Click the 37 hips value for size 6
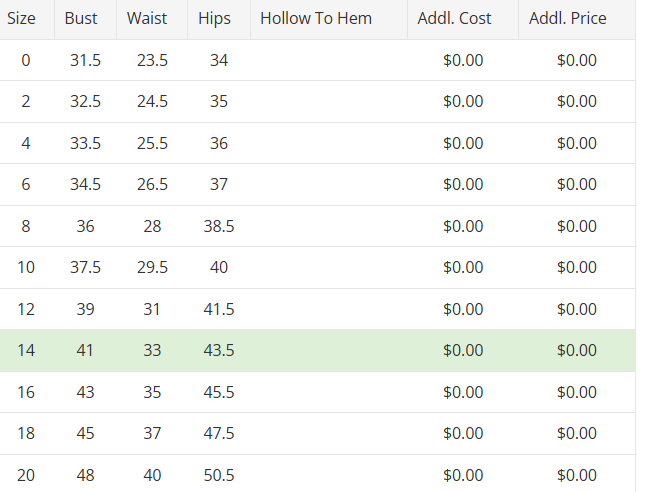The image size is (645, 492). [x=219, y=185]
